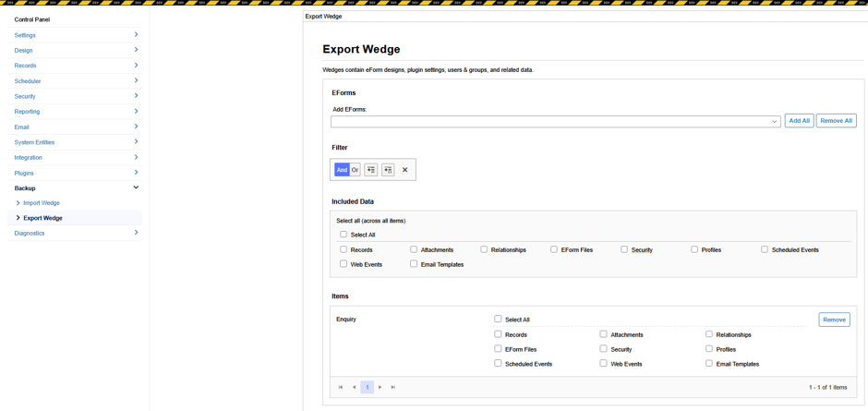Click the add filter condition icon
The image size is (868, 411).
[x=371, y=170]
